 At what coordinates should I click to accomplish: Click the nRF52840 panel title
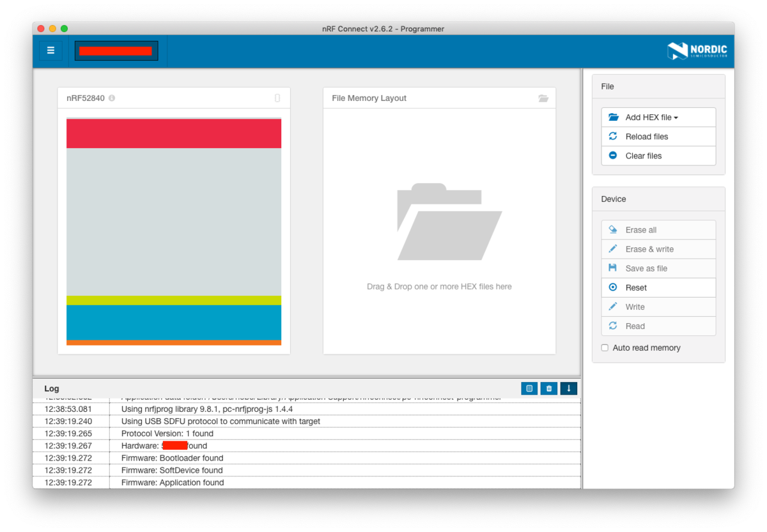point(86,98)
